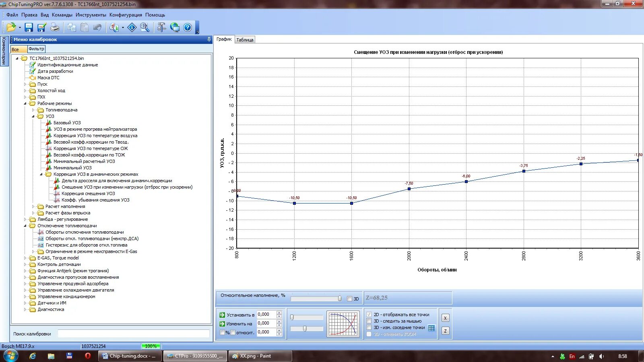This screenshot has width=644, height=362.
Task: Enable 3D - изм. соседние точки
Action: point(369,327)
